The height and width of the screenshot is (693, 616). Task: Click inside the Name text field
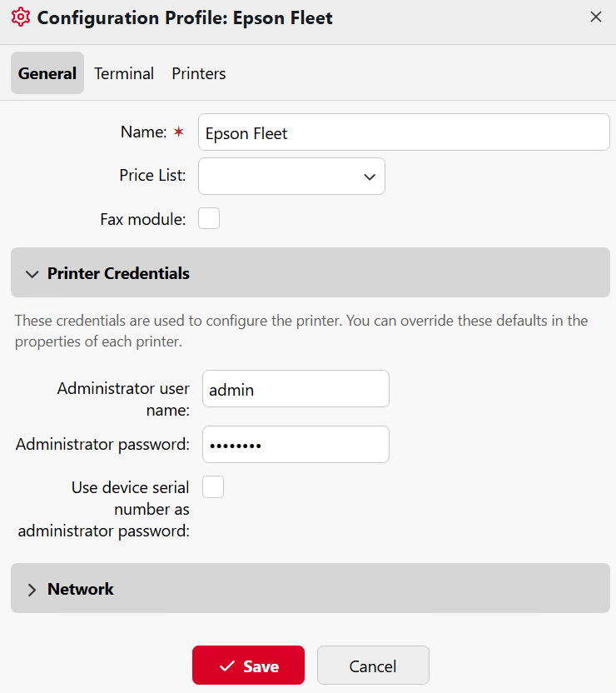404,132
